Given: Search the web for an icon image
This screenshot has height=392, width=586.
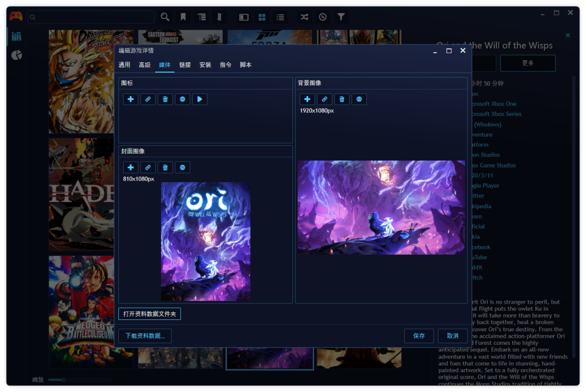Looking at the screenshot, I should (x=182, y=99).
